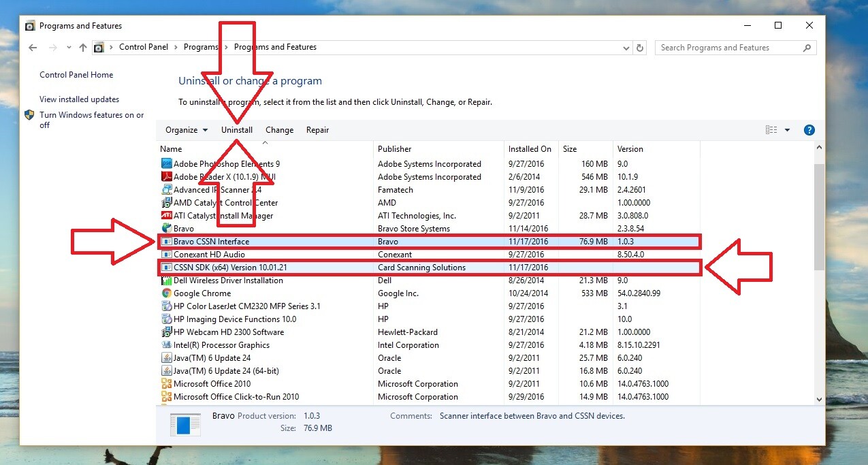Click the Java(TM) 6 Update 24 name

(x=212, y=358)
